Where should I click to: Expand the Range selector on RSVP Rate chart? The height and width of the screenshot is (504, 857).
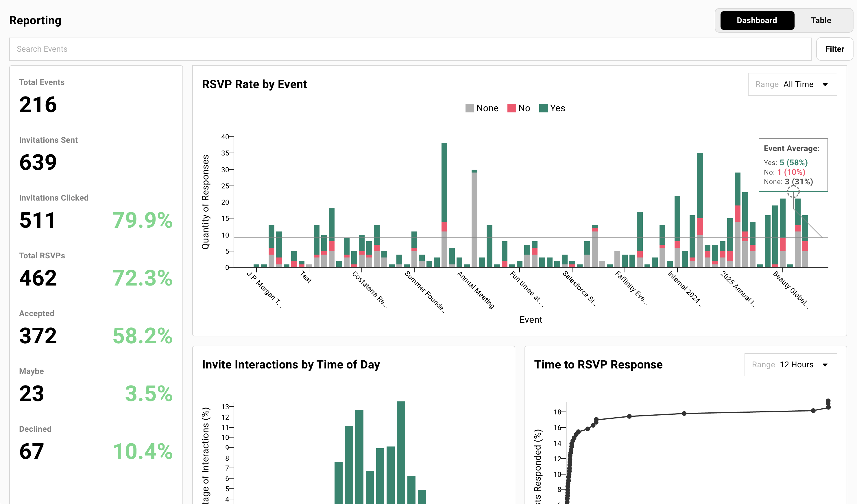pyautogui.click(x=793, y=84)
